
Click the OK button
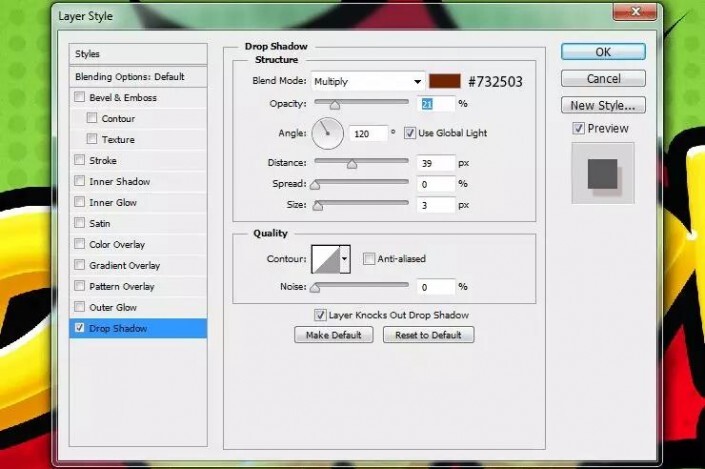tap(602, 52)
